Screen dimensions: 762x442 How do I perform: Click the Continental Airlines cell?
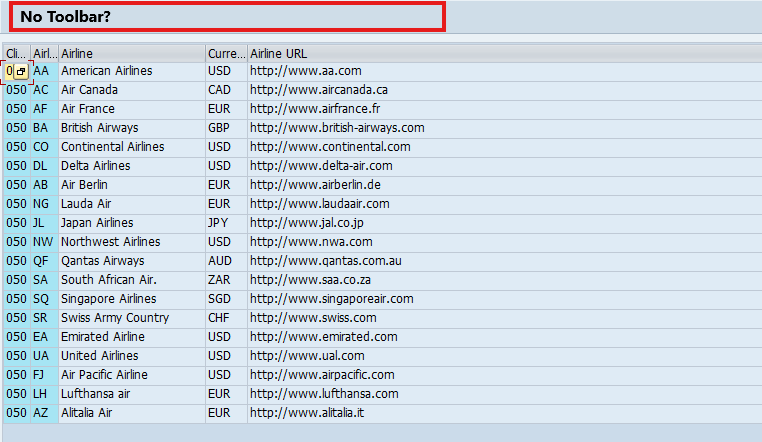(x=132, y=147)
